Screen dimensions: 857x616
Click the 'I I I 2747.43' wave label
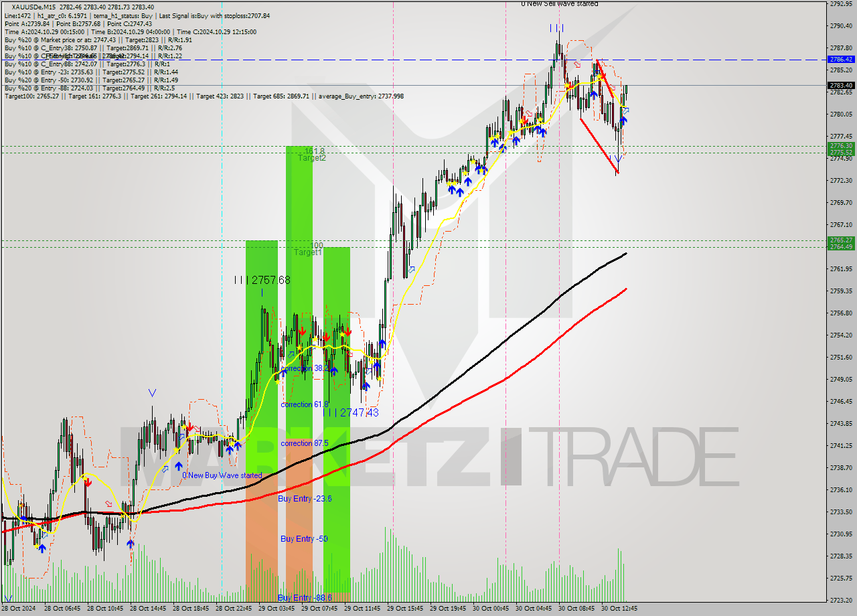[351, 412]
